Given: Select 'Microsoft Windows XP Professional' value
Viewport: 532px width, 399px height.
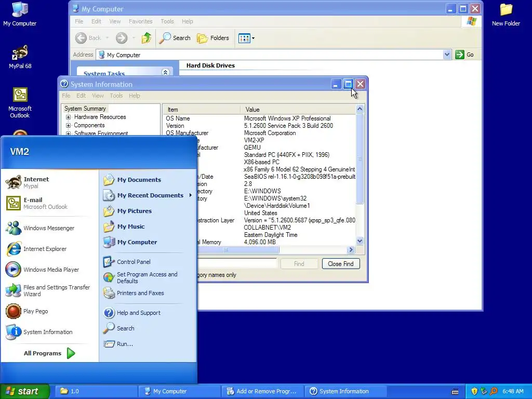Looking at the screenshot, I should 287,118.
